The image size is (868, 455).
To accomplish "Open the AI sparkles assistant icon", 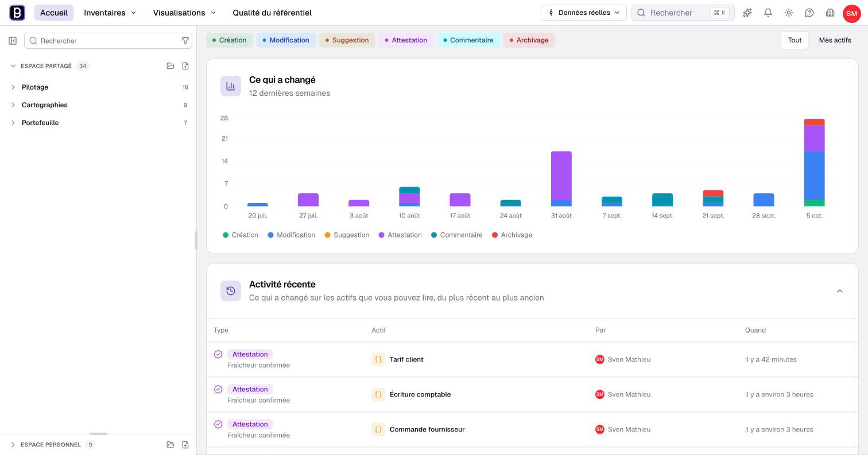I will click(x=747, y=13).
